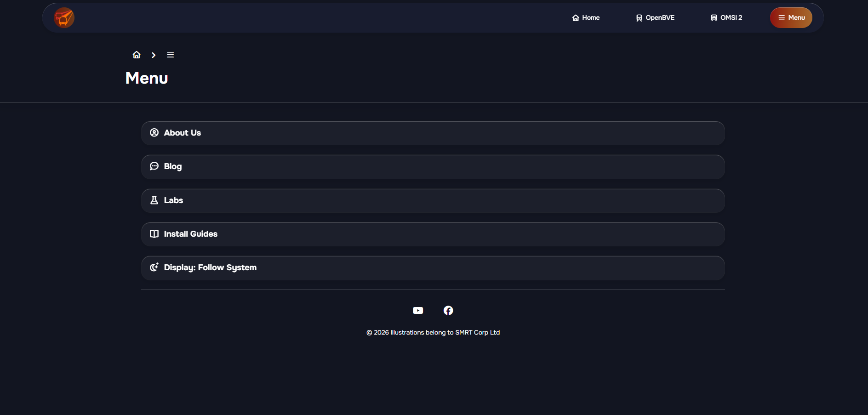The image size is (868, 415).
Task: Click the moon icon to switch display mode
Action: tap(154, 267)
